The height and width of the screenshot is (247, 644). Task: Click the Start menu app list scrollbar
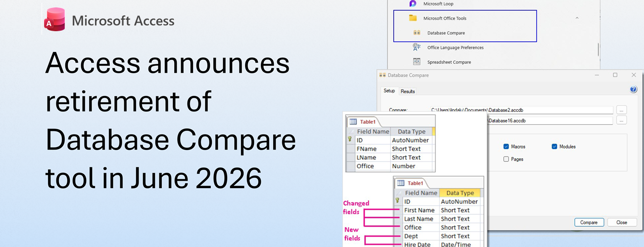point(598,49)
